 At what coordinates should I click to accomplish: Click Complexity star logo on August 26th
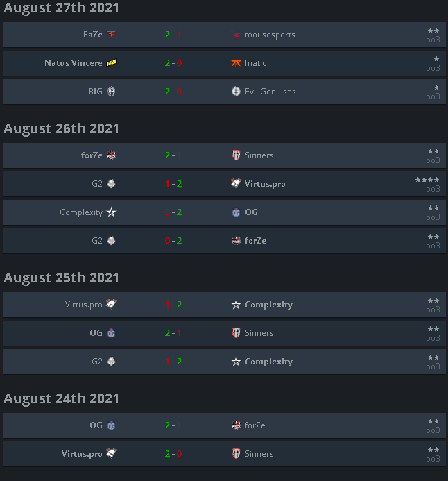(111, 212)
